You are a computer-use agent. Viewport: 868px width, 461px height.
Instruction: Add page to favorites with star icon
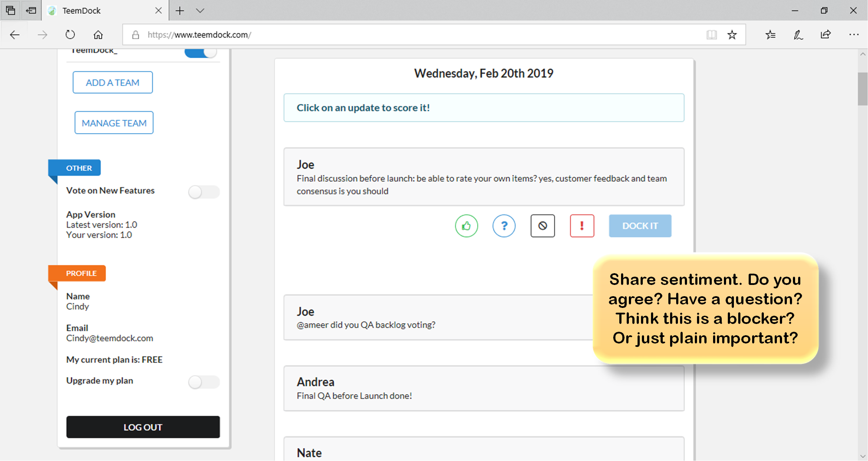point(732,35)
